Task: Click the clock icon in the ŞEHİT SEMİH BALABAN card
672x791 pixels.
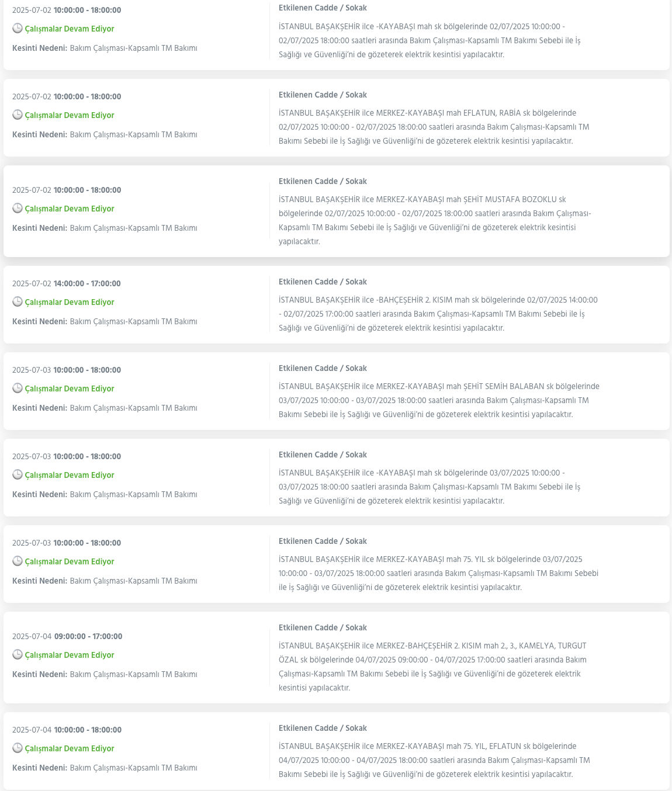Action: click(x=18, y=388)
